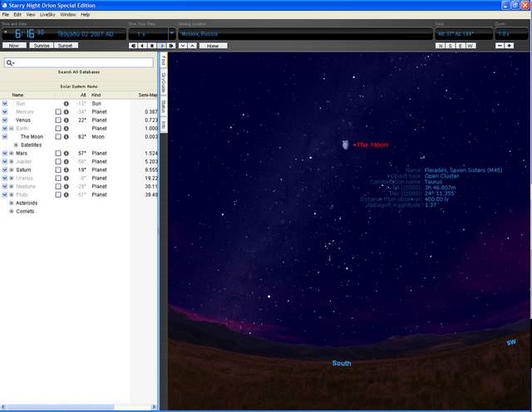Open the Help menu
The height and width of the screenshot is (412, 532).
tap(85, 15)
